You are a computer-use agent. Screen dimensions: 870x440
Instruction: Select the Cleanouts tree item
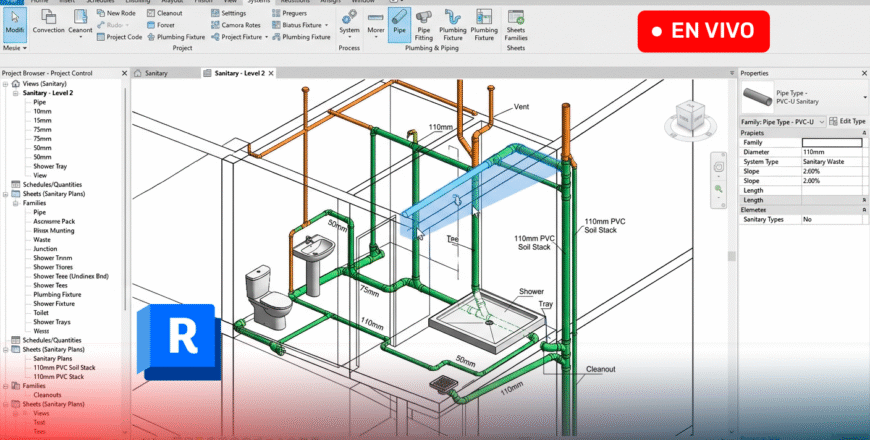(x=47, y=395)
